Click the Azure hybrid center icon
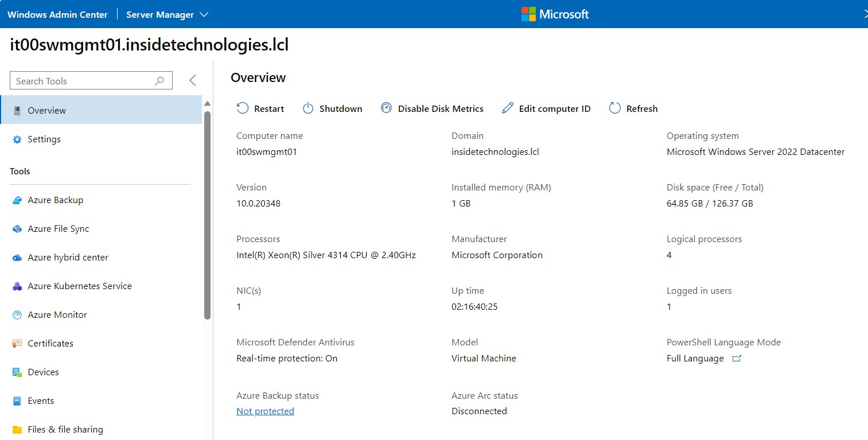The image size is (868, 440). pyautogui.click(x=17, y=258)
